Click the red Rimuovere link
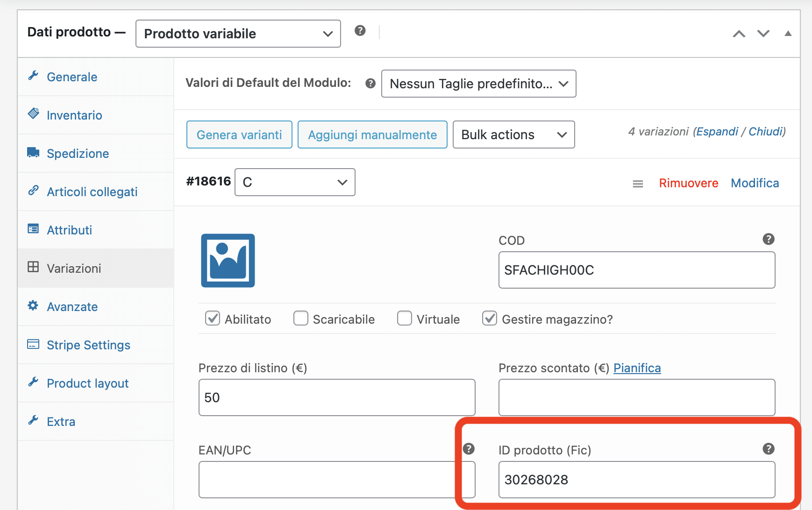Image resolution: width=812 pixels, height=510 pixels. tap(688, 183)
